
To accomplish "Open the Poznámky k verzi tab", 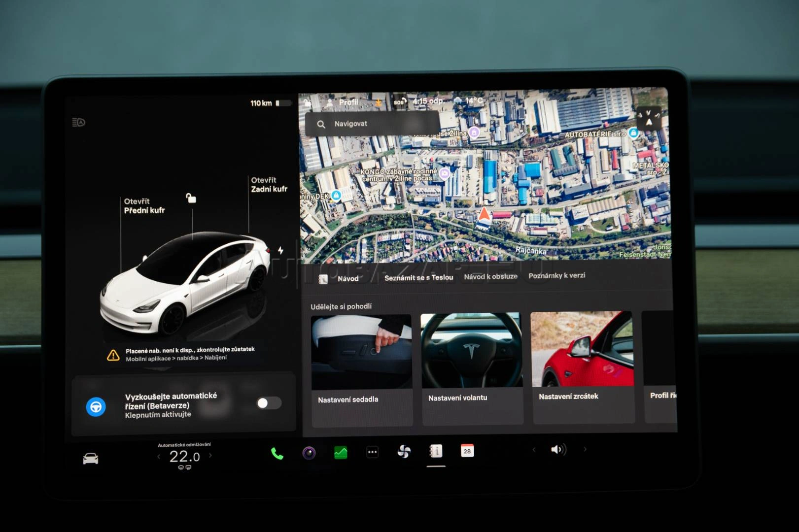I will [557, 276].
